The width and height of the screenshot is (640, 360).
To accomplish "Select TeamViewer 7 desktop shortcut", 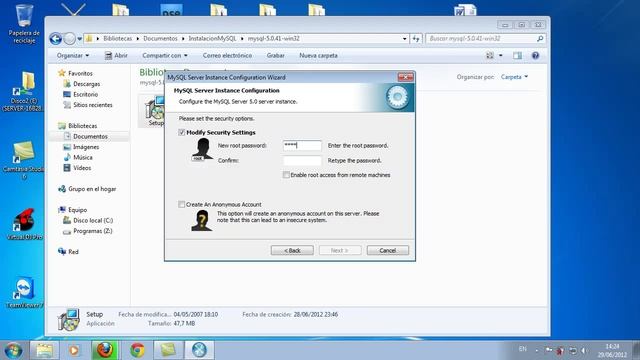I will click(x=24, y=293).
